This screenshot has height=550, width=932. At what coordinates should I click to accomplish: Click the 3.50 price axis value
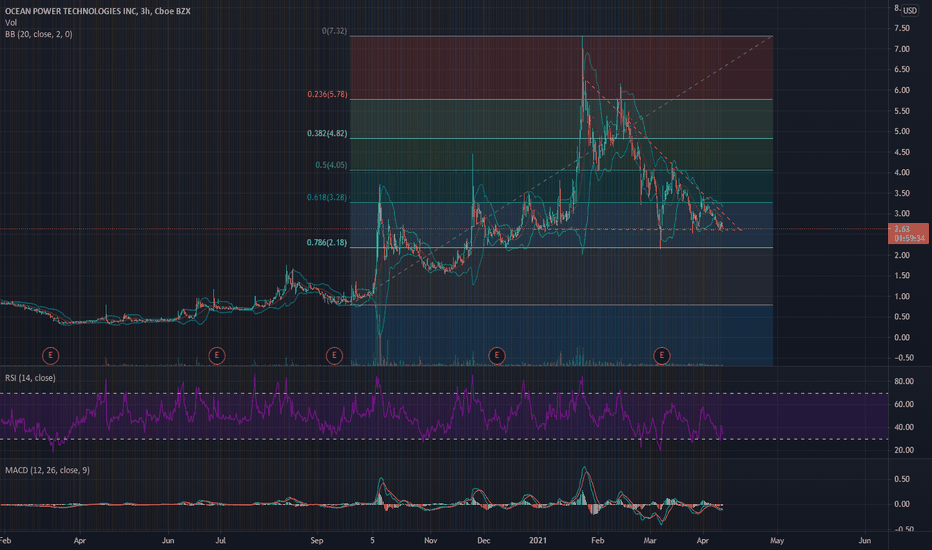pos(902,193)
